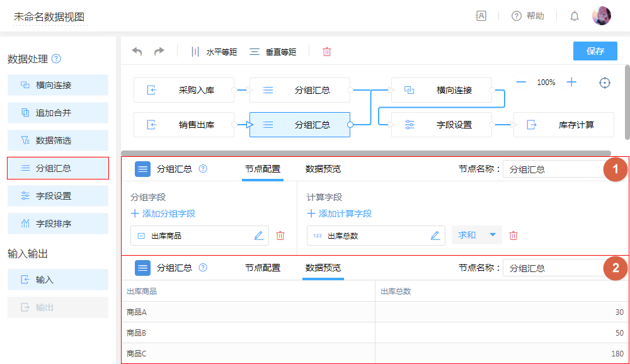Viewport: 630px width, 364px height.
Task: Zoom in the canvas with the plus icon
Action: tap(571, 82)
